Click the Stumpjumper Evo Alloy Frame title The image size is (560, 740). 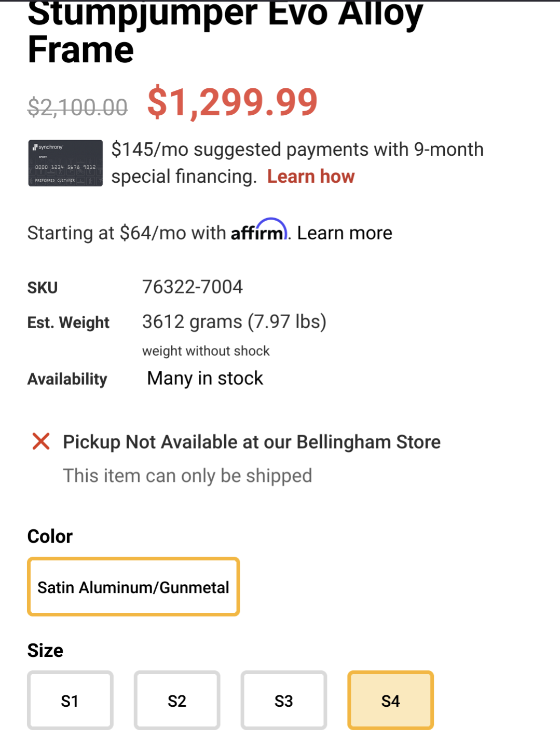pyautogui.click(x=225, y=31)
